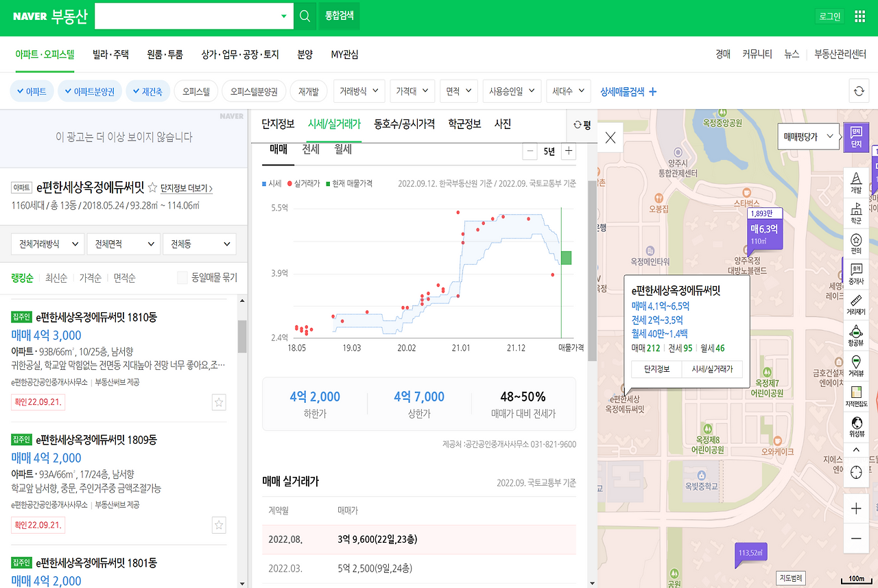Zoom in on the map
Viewport: 878px width, 588px height.
[856, 508]
